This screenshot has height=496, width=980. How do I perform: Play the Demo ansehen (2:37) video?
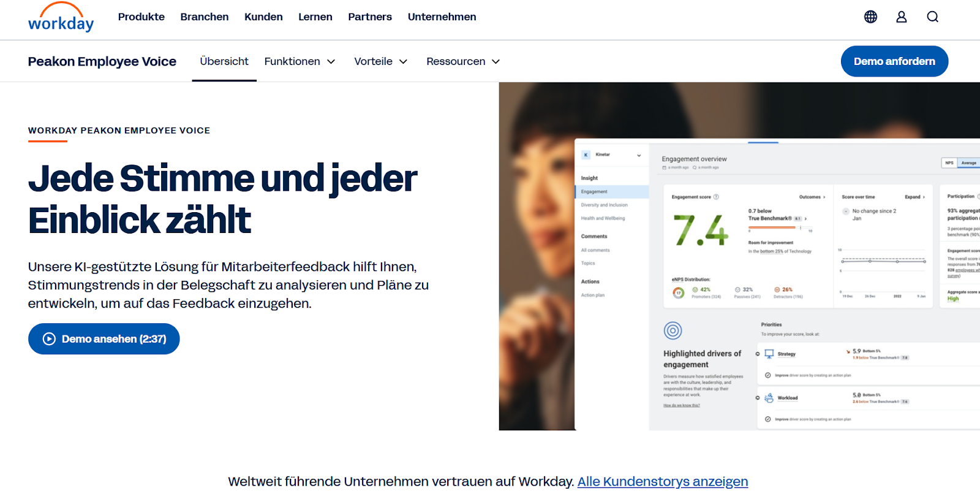pos(104,339)
